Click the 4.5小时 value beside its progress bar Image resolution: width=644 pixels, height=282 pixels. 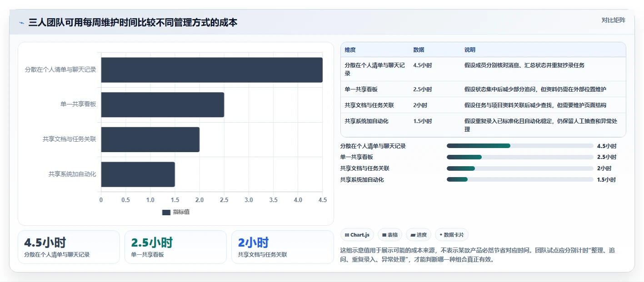coord(607,146)
